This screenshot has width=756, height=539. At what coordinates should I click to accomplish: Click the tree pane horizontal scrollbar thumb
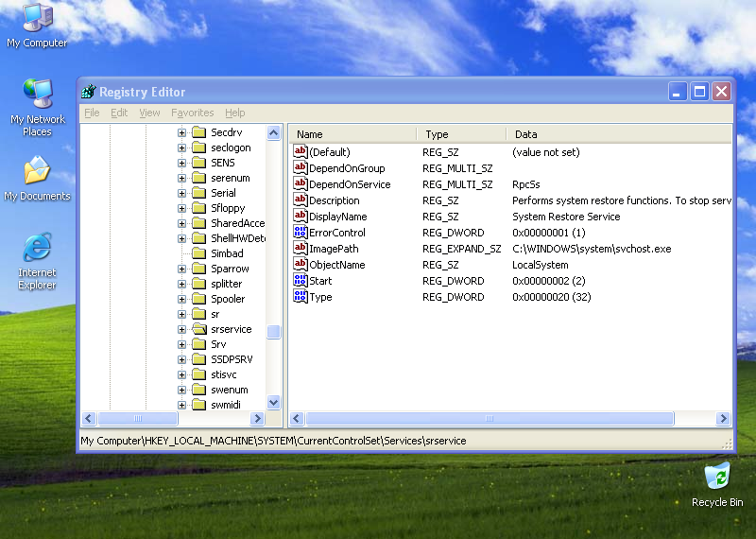pos(138,418)
